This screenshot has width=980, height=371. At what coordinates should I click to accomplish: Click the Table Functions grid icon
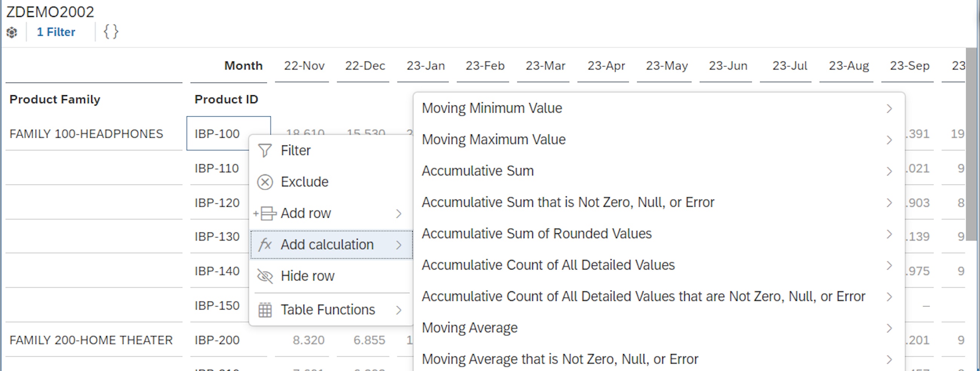[265, 309]
